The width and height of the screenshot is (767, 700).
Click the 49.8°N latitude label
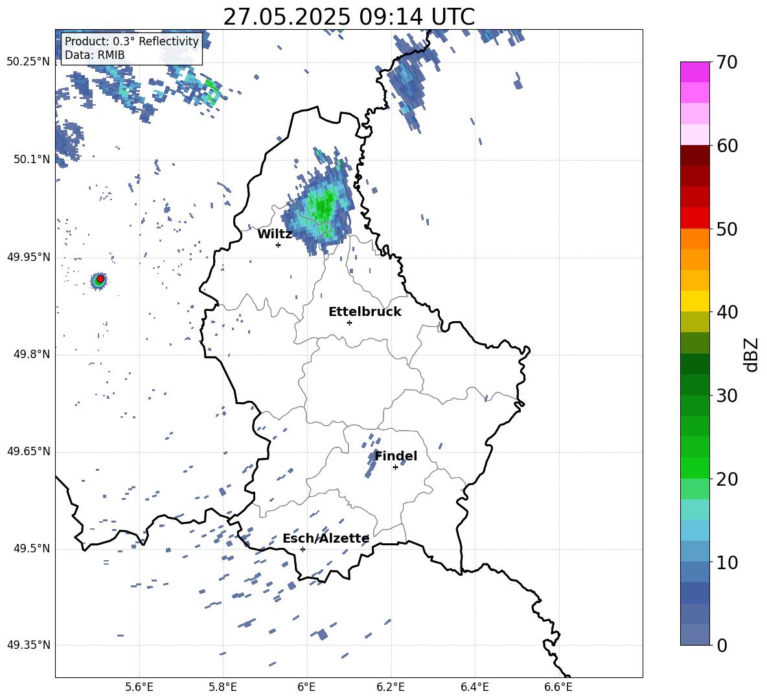[x=32, y=354]
